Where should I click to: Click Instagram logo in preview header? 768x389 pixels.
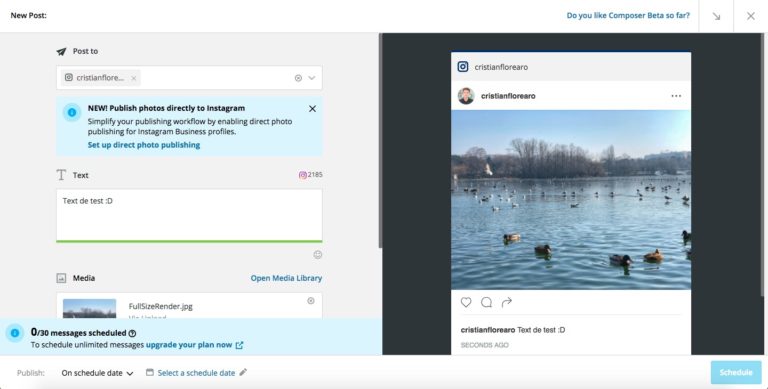pos(462,67)
